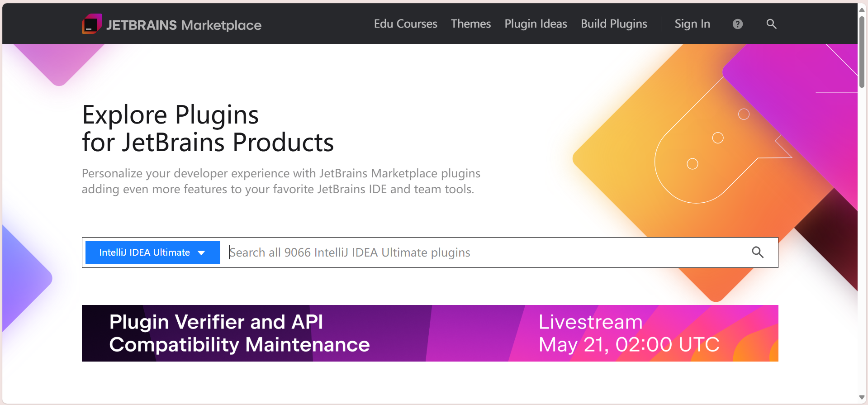868x405 pixels.
Task: Focus the plugin search input field
Action: (486, 253)
